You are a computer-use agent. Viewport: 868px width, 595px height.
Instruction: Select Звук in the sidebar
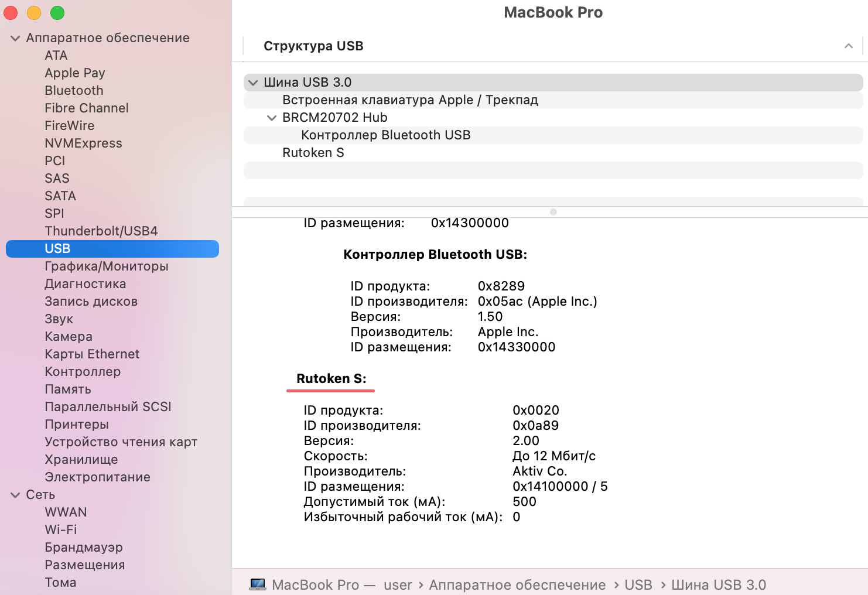click(x=59, y=319)
